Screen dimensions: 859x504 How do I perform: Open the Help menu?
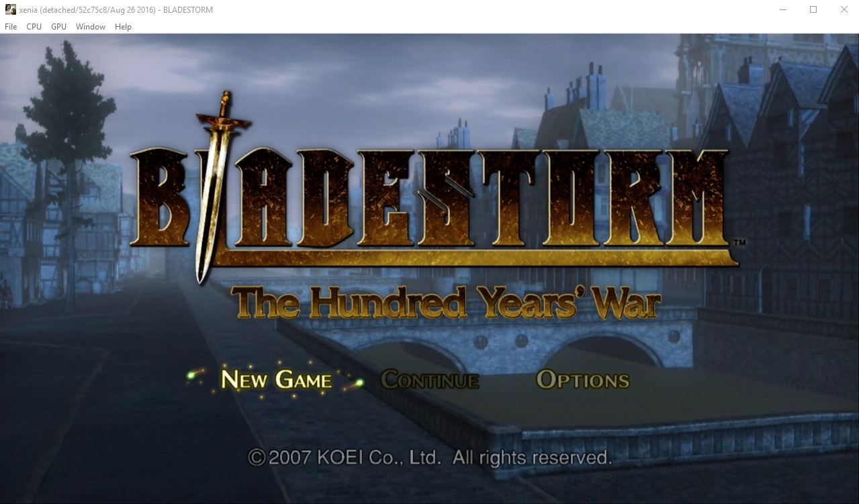coord(123,27)
